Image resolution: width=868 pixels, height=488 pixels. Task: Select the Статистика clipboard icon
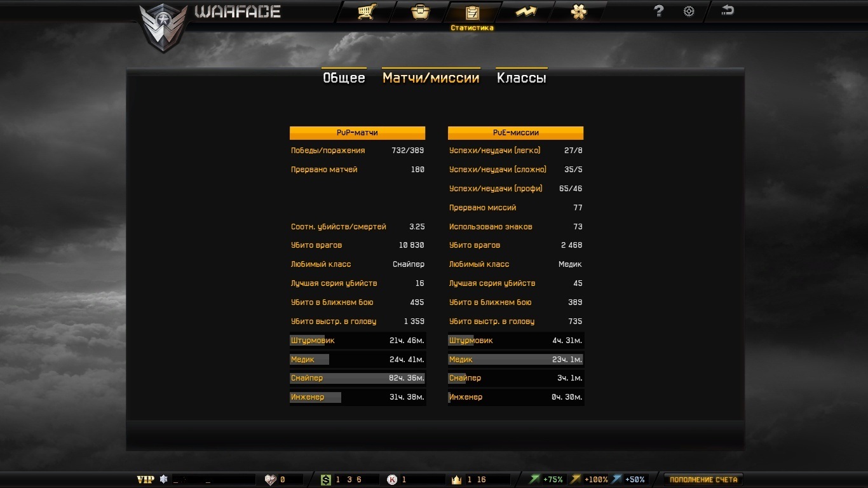click(x=472, y=12)
